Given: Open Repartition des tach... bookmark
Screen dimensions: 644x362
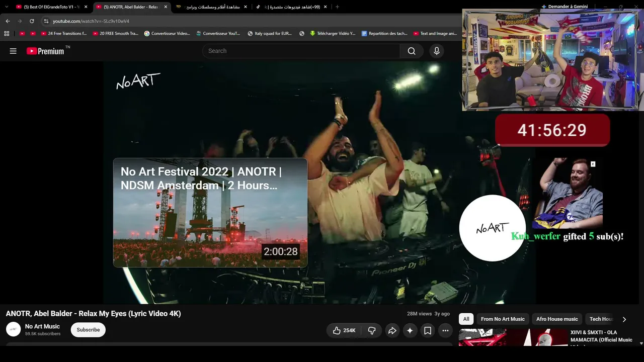Looking at the screenshot, I should (x=384, y=34).
